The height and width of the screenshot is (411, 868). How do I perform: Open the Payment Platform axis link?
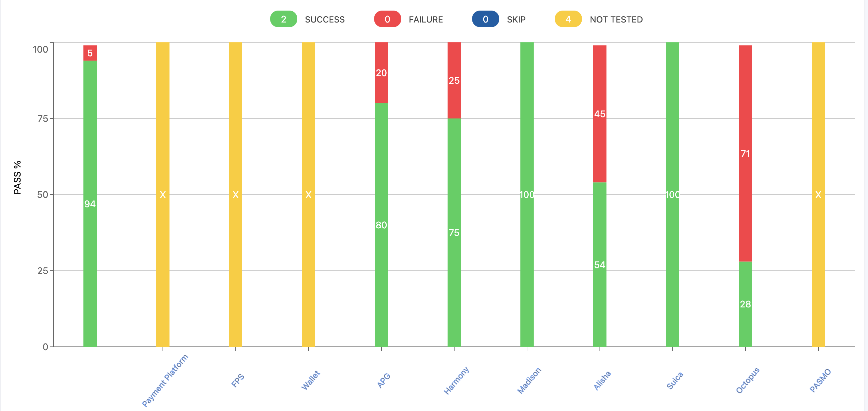pyautogui.click(x=165, y=380)
